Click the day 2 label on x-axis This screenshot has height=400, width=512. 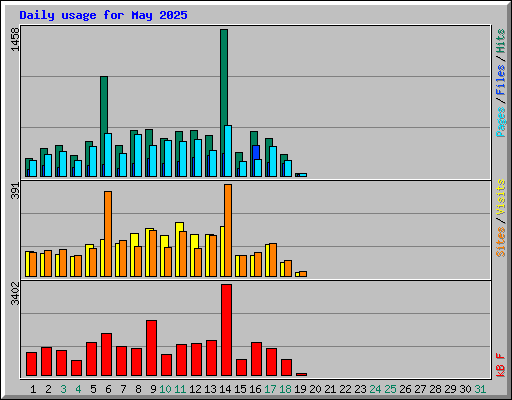48,389
